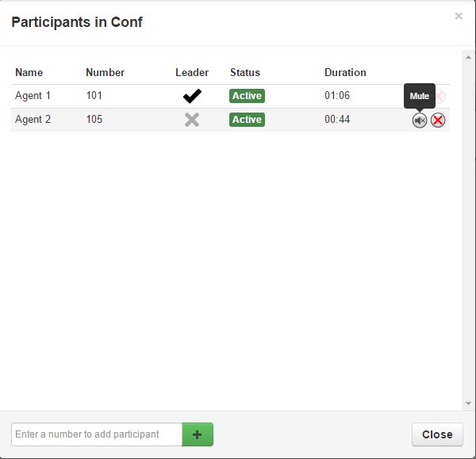
Task: Dismiss dialog using top-right X icon
Action: pyautogui.click(x=459, y=16)
